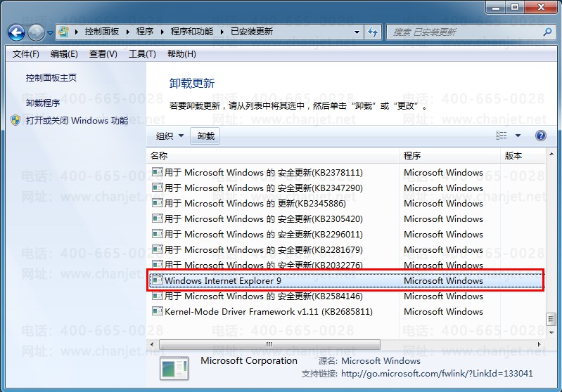This screenshot has width=562, height=392.
Task: Click the Control Panel icon in address bar
Action: 63,32
